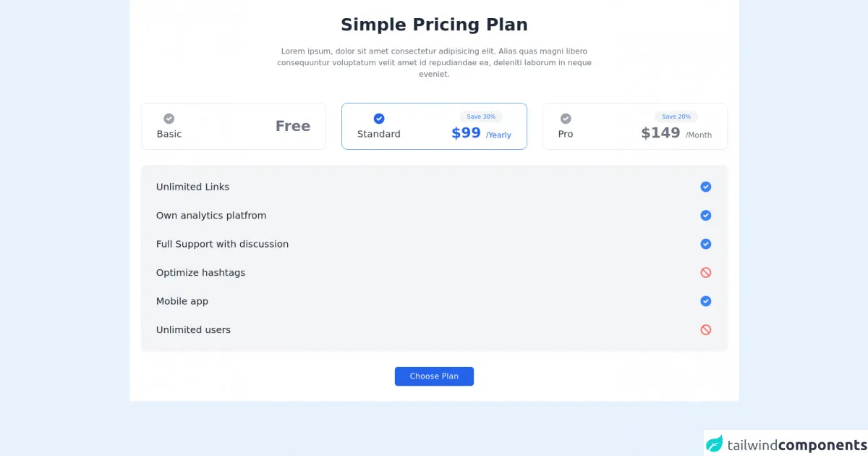This screenshot has width=868, height=456.
Task: Select the Pro plan radio check
Action: click(x=566, y=119)
